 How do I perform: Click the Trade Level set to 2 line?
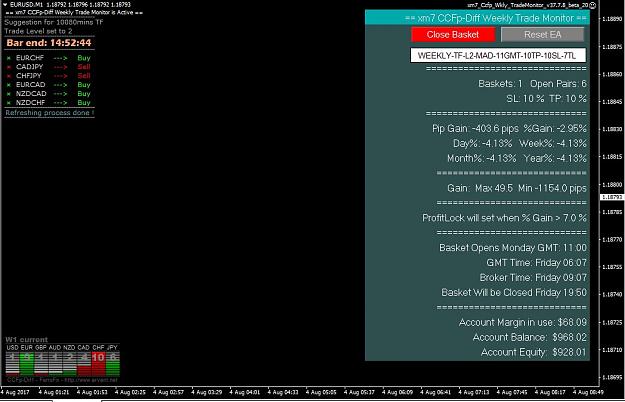(38, 31)
